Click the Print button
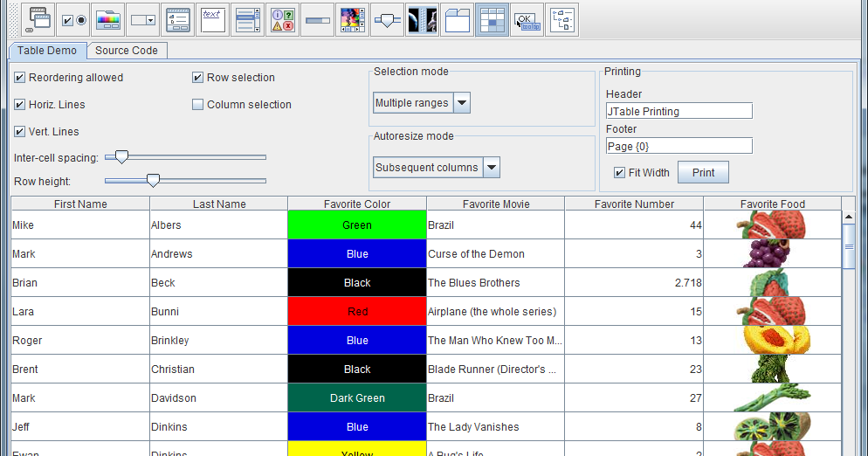The height and width of the screenshot is (456, 868). point(703,172)
